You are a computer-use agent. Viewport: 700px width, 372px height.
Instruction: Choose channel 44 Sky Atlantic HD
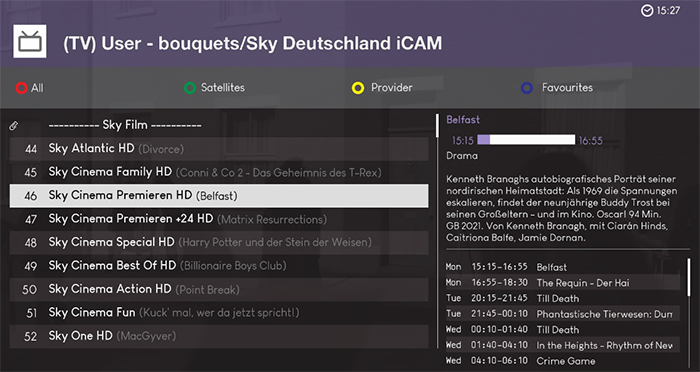tap(219, 149)
